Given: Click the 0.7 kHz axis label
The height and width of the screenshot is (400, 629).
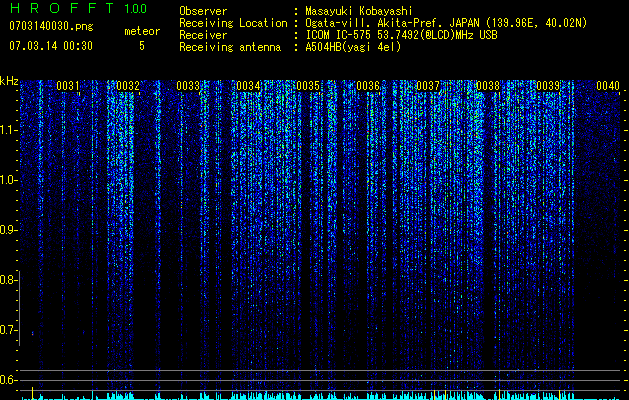Looking at the screenshot, I should pyautogui.click(x=8, y=330).
